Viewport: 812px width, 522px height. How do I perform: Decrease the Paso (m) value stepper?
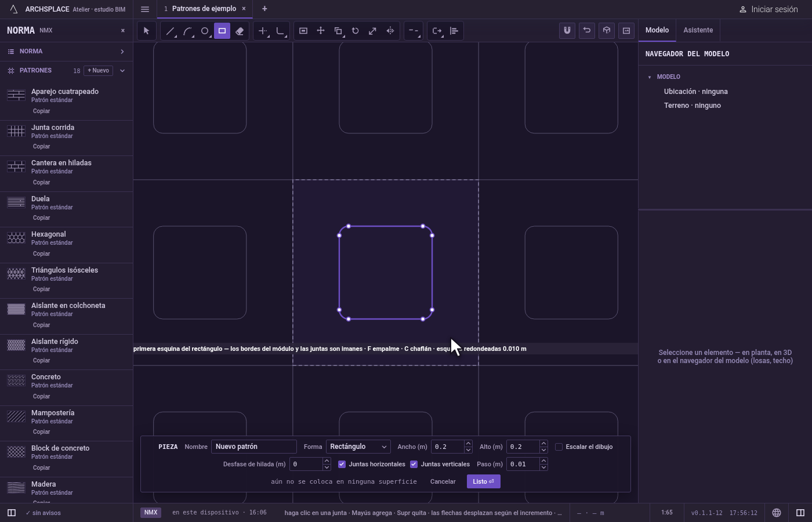coord(543,467)
